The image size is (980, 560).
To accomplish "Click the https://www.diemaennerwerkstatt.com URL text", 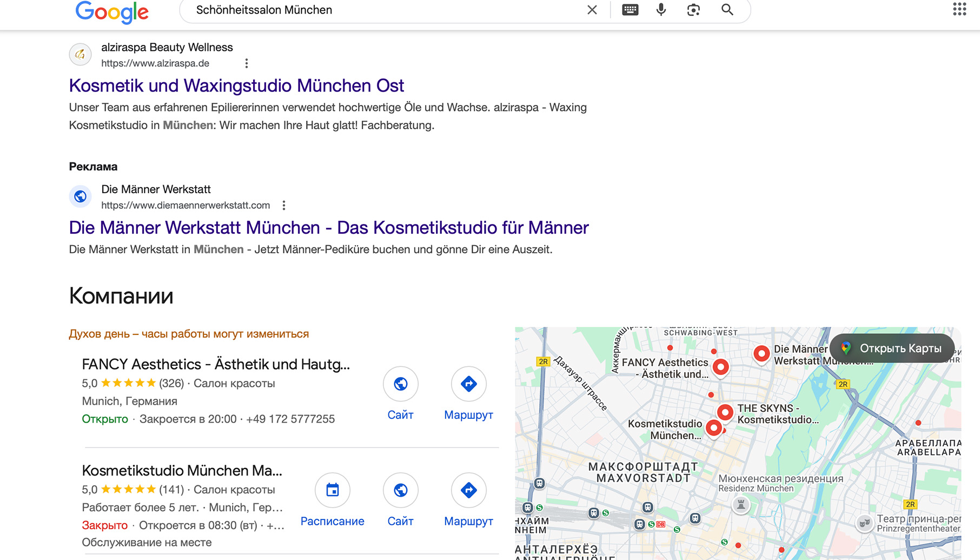I will (x=186, y=206).
